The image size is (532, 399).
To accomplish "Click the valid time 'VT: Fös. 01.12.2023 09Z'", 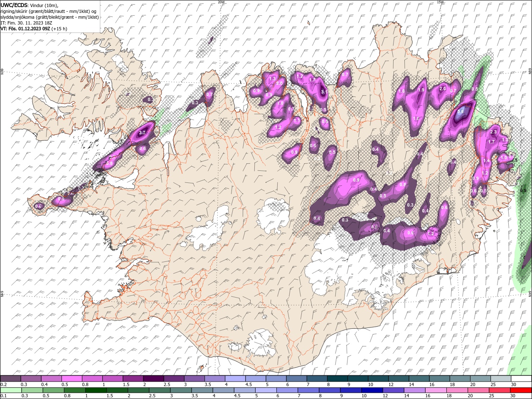I will pos(25,29).
